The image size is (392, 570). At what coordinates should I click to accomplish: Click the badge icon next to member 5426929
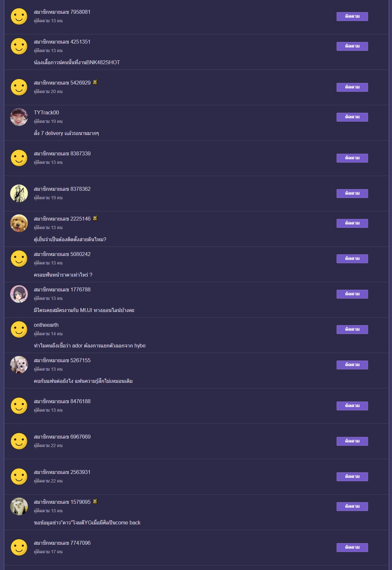(x=95, y=82)
